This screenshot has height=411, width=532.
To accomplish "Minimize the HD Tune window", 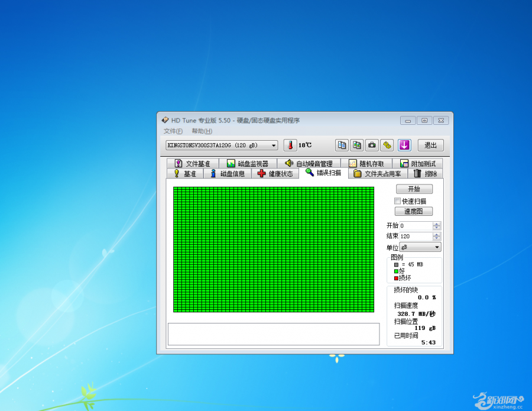I will click(408, 121).
